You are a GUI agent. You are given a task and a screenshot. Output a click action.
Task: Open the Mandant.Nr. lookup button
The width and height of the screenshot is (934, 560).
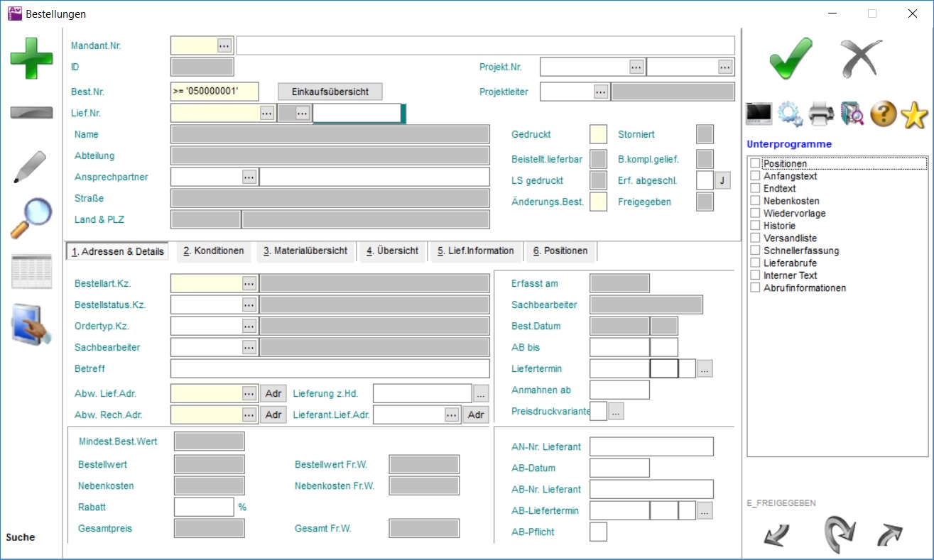224,45
